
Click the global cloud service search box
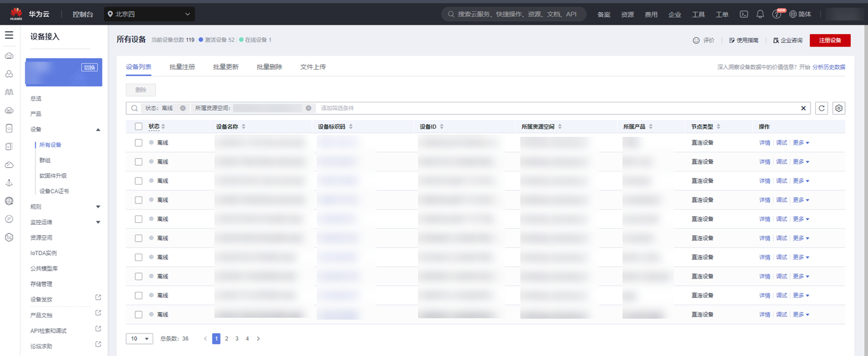click(514, 14)
